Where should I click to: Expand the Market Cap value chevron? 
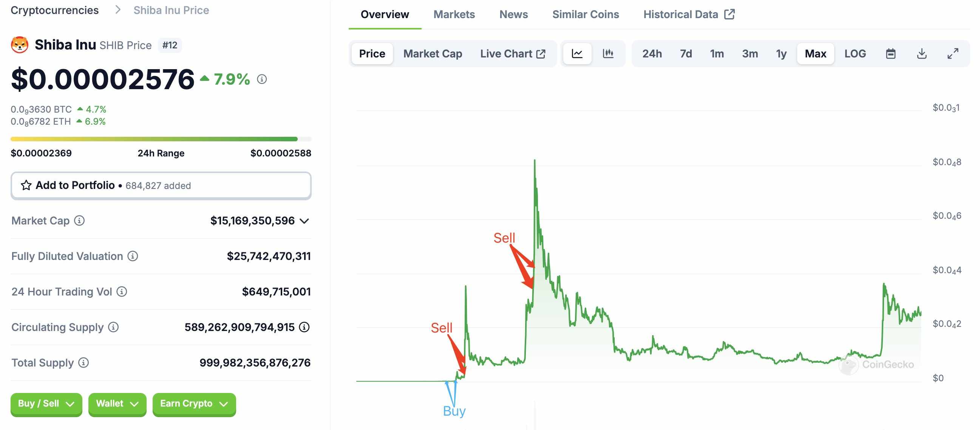click(304, 221)
